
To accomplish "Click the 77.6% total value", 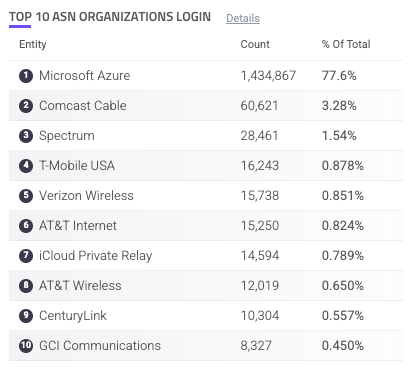I will pos(339,76).
